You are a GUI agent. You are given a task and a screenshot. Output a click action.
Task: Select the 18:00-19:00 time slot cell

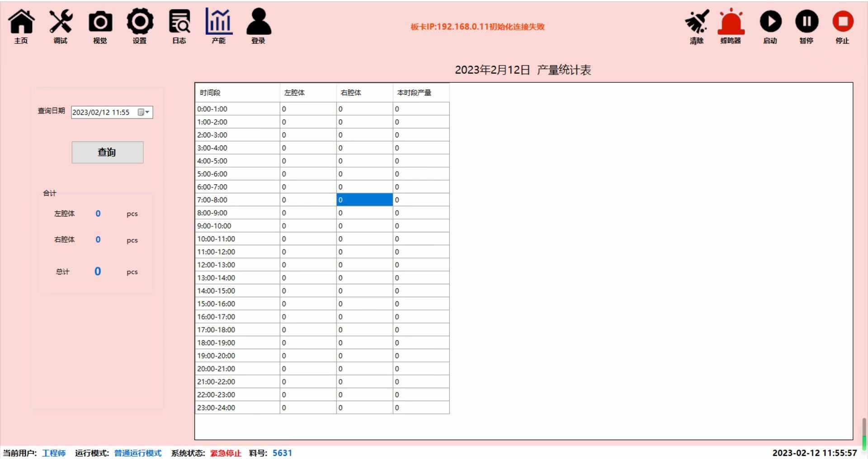(x=237, y=342)
